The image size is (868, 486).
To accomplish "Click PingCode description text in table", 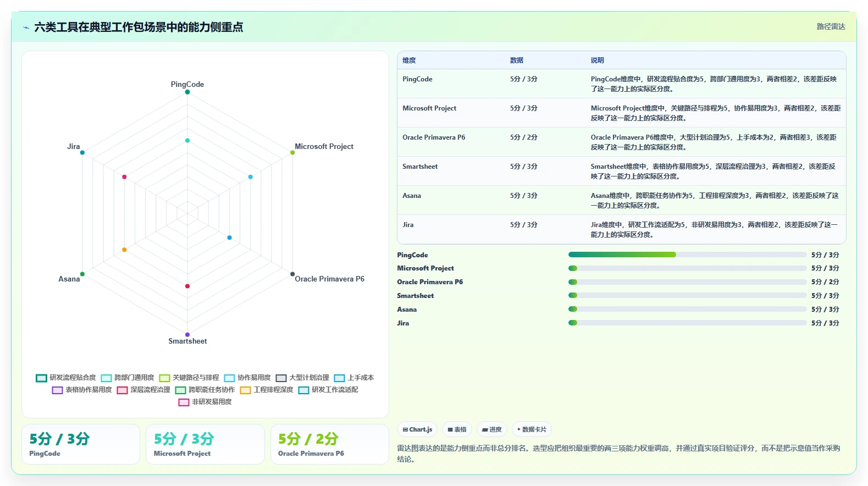I will [x=714, y=84].
